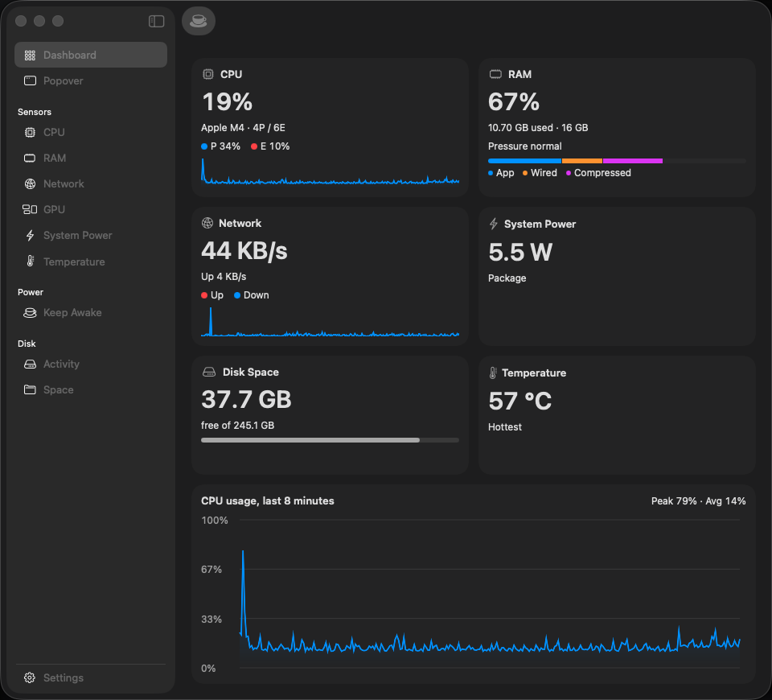Click the 5.5 W power value

pos(520,252)
